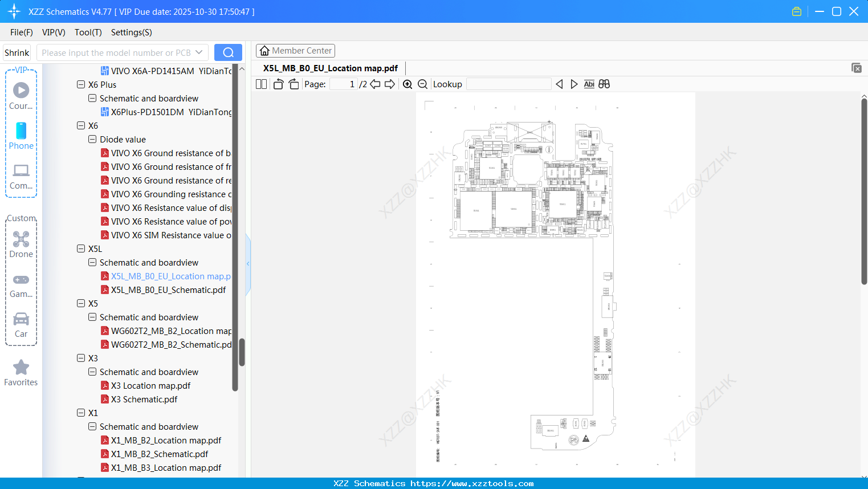Zoom out of the PDF page
Viewport: 868px width, 489px height.
pyautogui.click(x=422, y=84)
